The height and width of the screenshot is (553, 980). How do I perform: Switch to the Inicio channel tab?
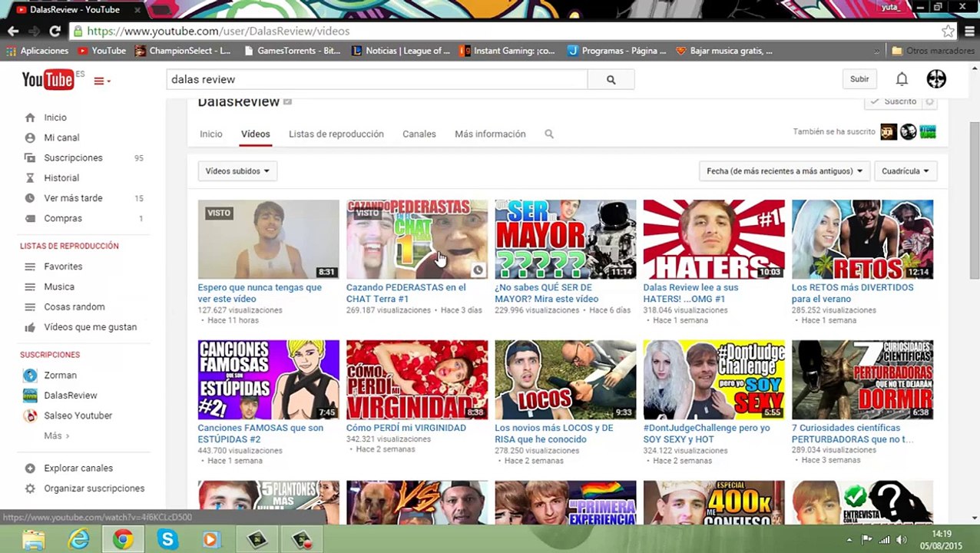tap(210, 134)
